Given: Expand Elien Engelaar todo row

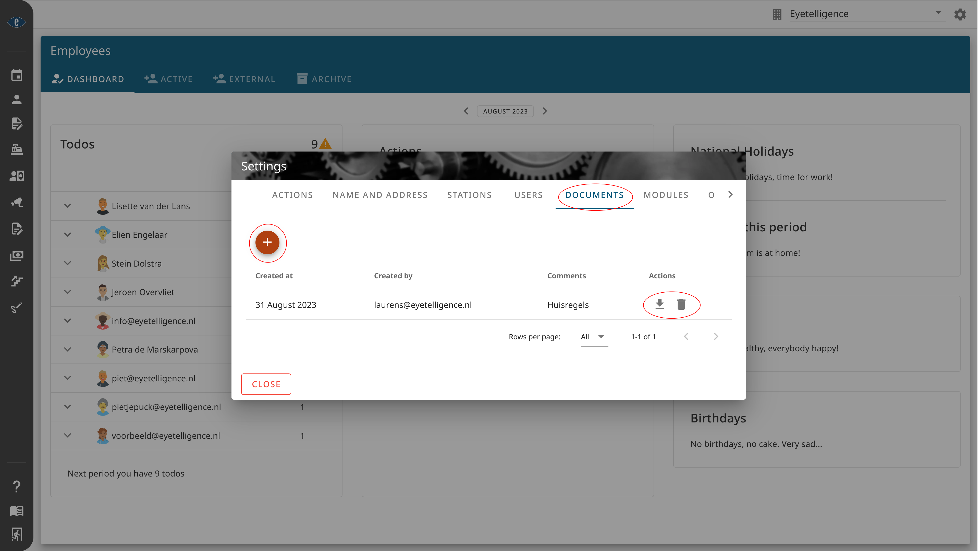Looking at the screenshot, I should [67, 235].
